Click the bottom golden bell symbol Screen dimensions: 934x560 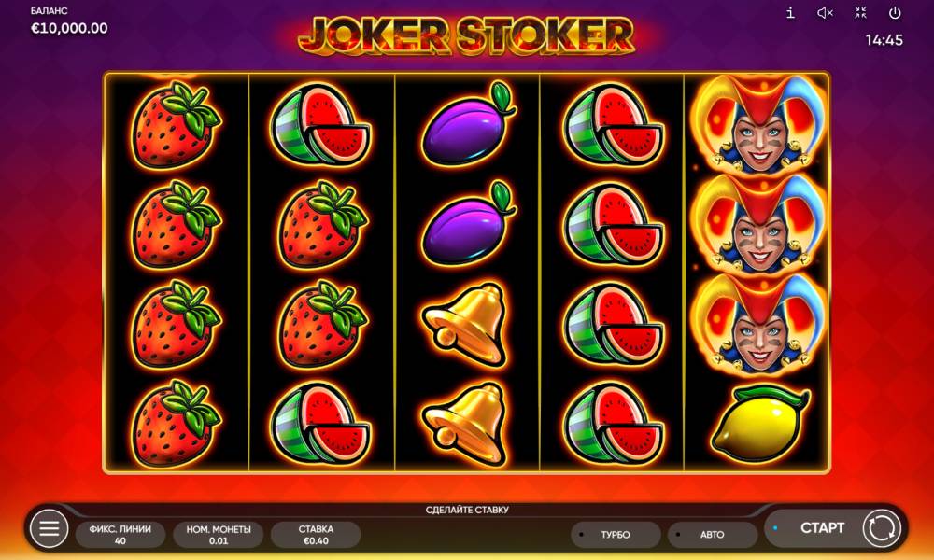[467, 424]
